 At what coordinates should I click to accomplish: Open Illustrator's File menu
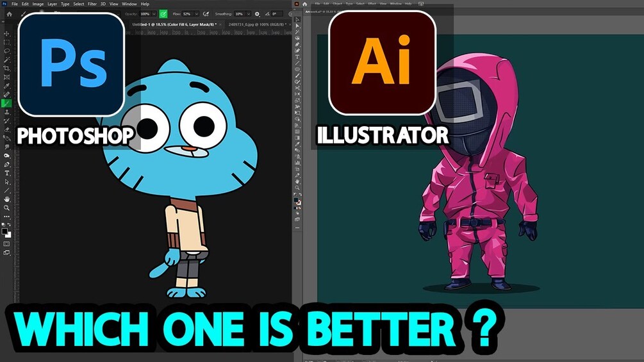pos(317,4)
